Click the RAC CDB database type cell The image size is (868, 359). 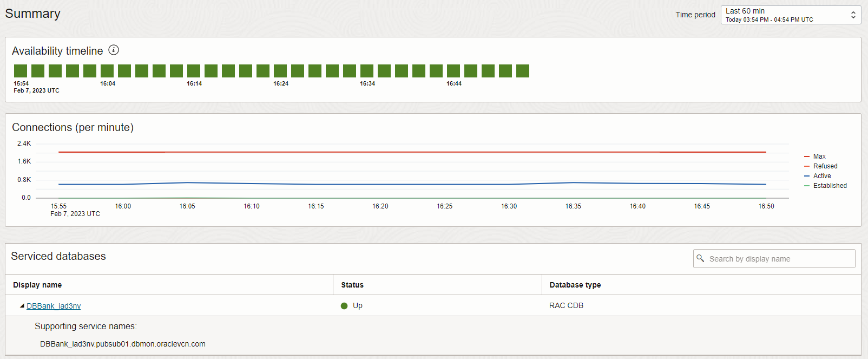[x=566, y=305]
